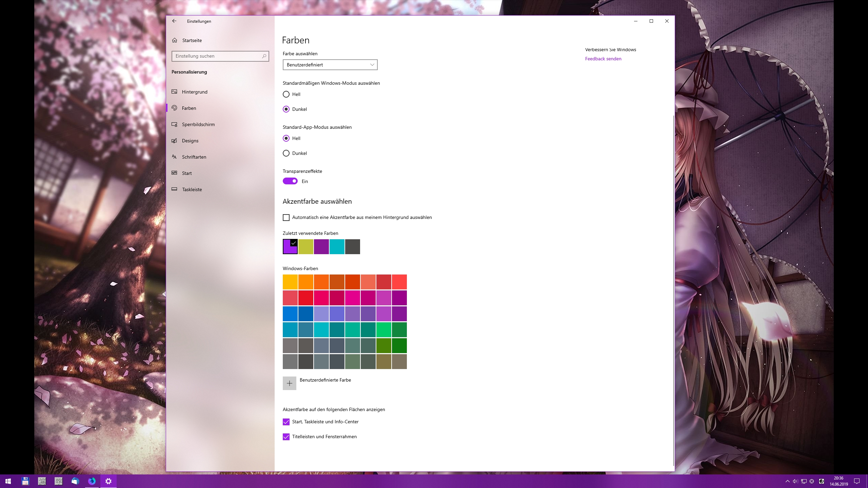Click the Einstellung suchen search field
Viewport: 868px width, 488px height.
(217, 56)
